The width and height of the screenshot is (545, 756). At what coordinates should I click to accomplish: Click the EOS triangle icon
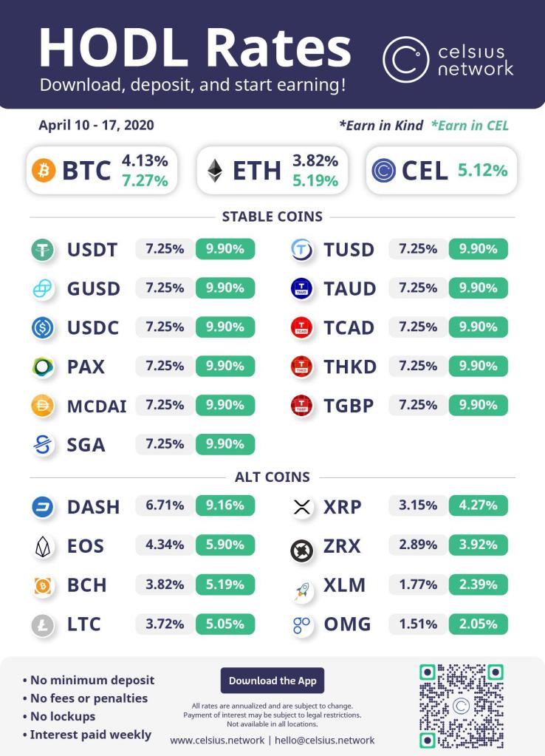click(x=43, y=546)
